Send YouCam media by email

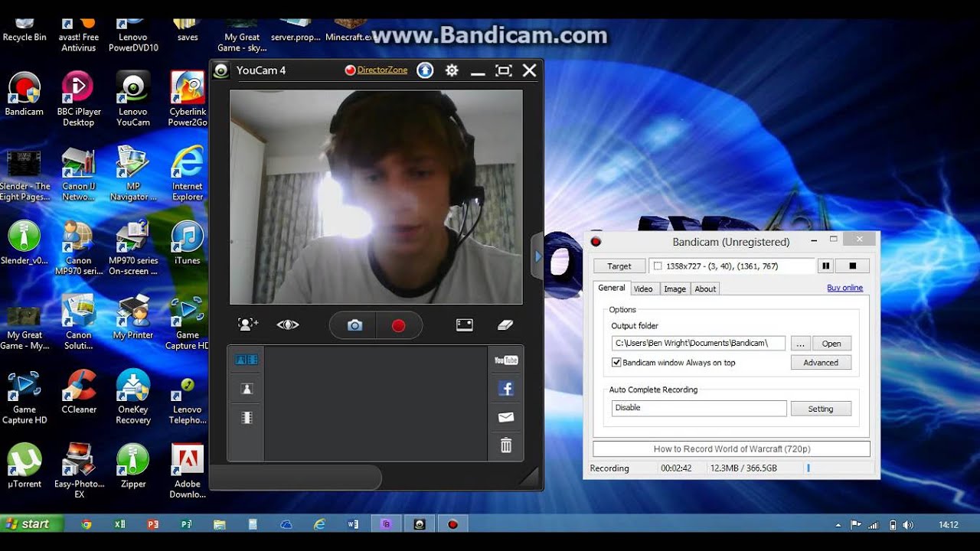click(506, 417)
